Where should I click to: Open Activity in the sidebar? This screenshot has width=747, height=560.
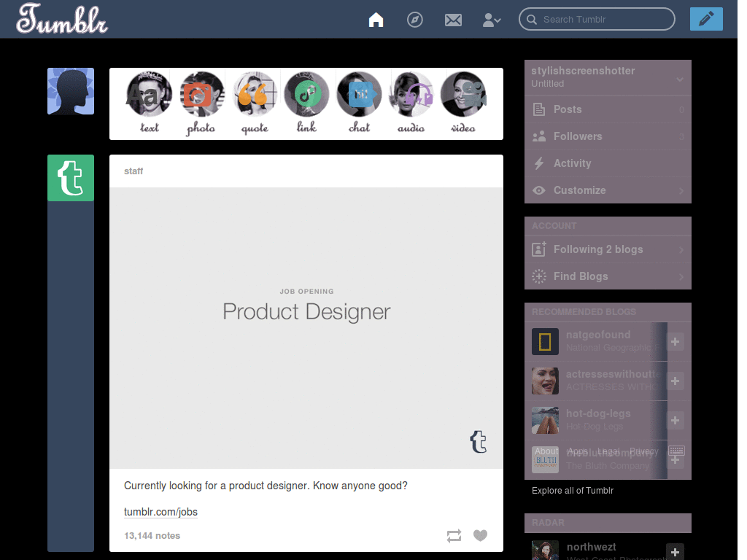(608, 163)
